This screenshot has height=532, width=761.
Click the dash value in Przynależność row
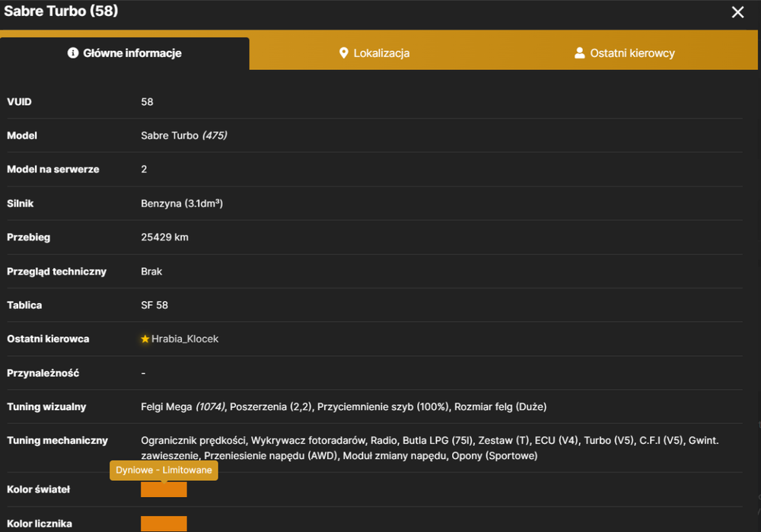143,373
